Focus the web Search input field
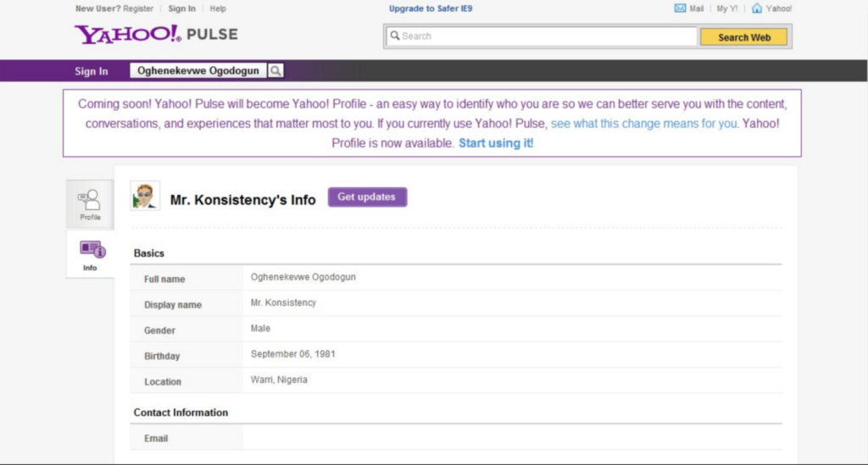868x465 pixels. [542, 36]
